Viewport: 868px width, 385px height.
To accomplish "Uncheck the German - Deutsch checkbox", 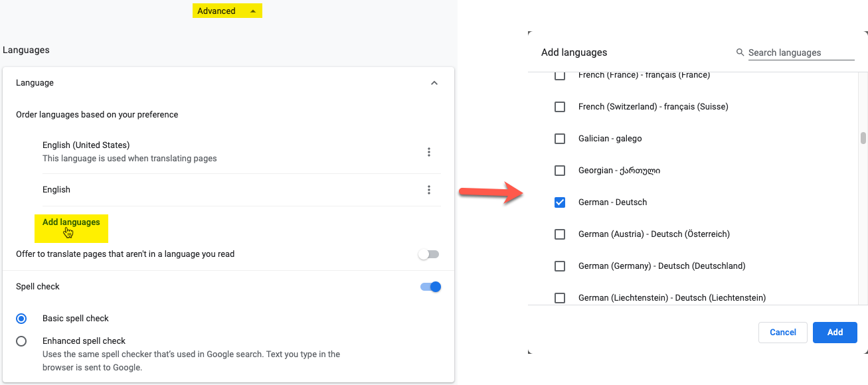I will [560, 202].
